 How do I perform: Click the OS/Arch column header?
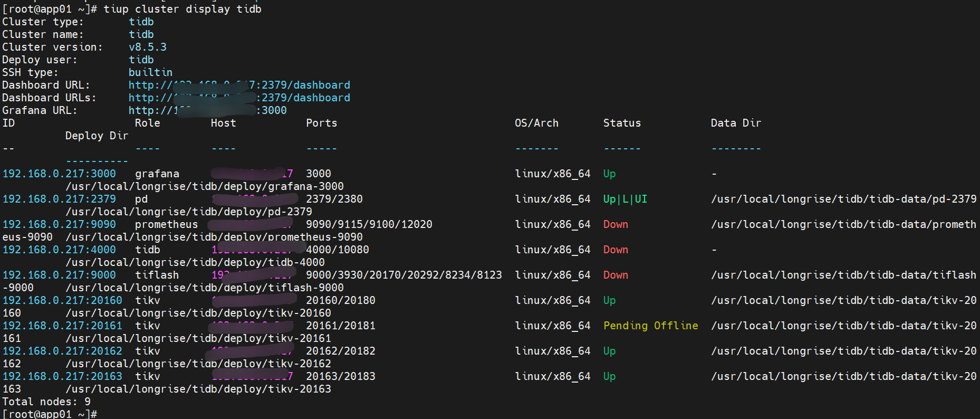click(x=536, y=123)
